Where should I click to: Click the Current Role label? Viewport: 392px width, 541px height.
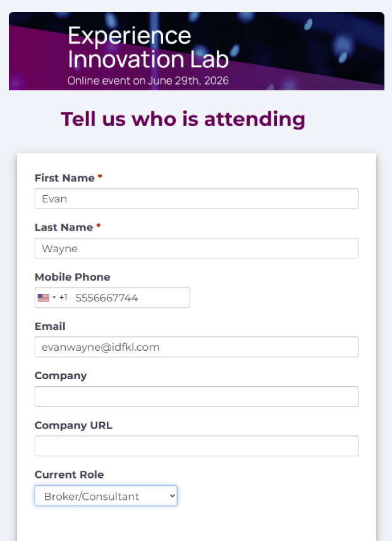click(x=69, y=475)
